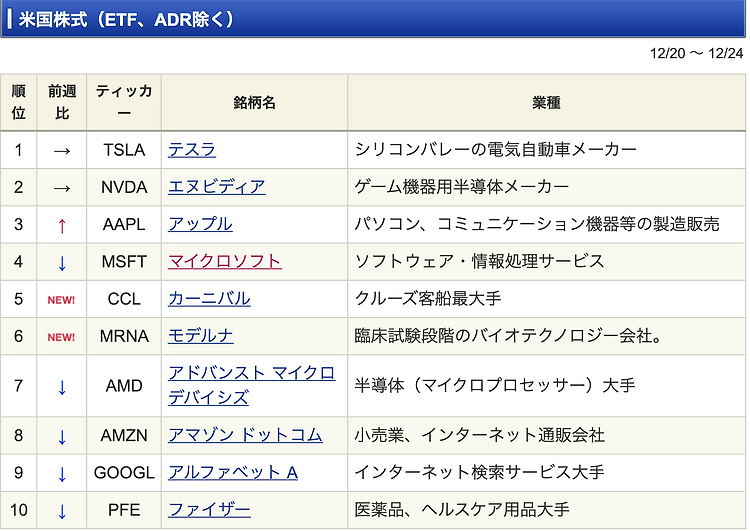The height and width of the screenshot is (531, 750).
Task: Click インターネット検索サービス大手 description
Action: (479, 473)
